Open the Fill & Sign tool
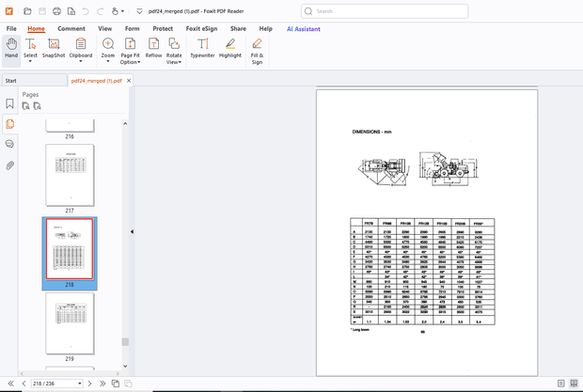The width and height of the screenshot is (583, 392). pos(257,52)
